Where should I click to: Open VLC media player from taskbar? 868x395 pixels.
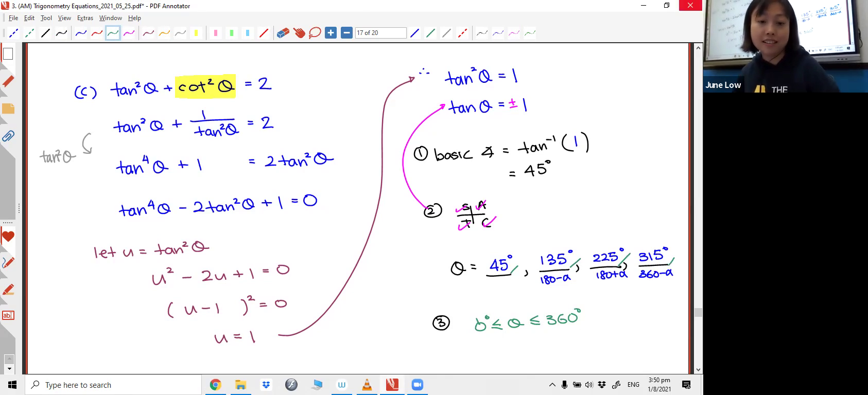click(x=367, y=385)
